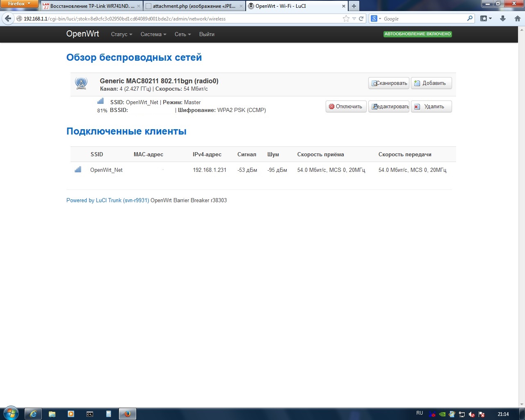Click the Firefox icon in the taskbar
Image resolution: width=525 pixels, height=420 pixels.
[128, 414]
